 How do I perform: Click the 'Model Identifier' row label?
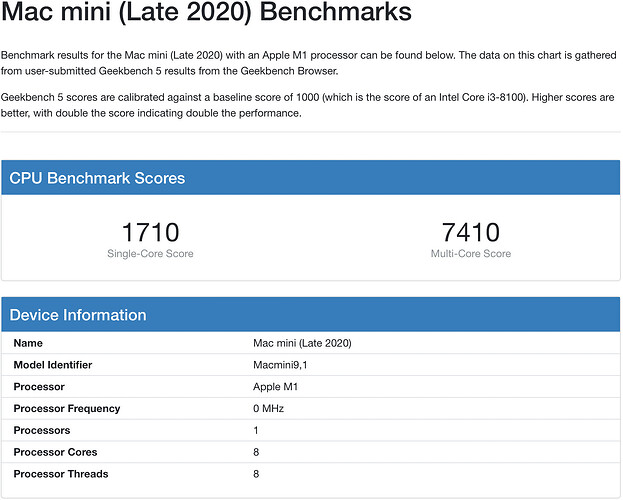click(53, 365)
